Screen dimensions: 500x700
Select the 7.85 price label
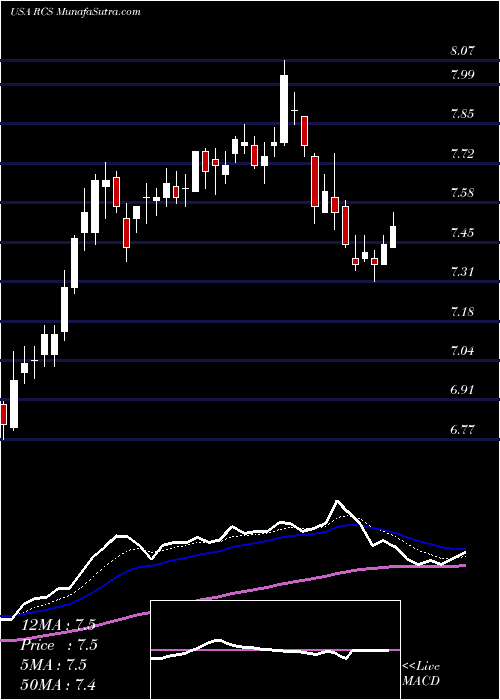462,114
